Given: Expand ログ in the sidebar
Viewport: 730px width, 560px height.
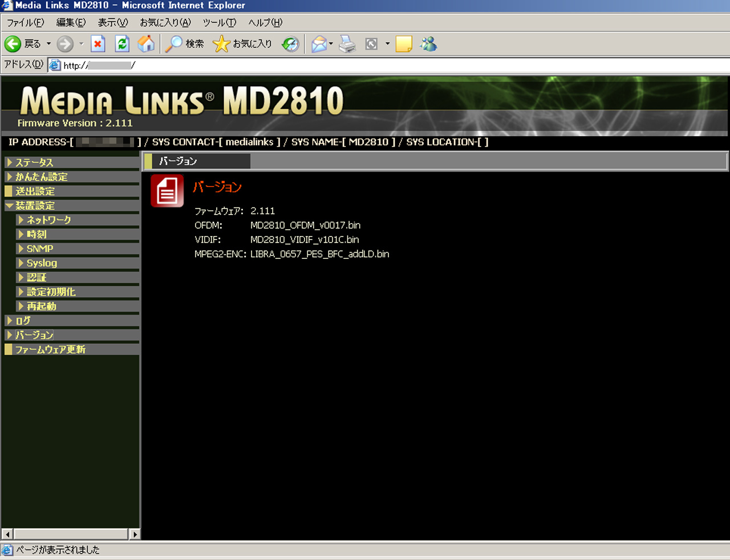Looking at the screenshot, I should pyautogui.click(x=72, y=320).
